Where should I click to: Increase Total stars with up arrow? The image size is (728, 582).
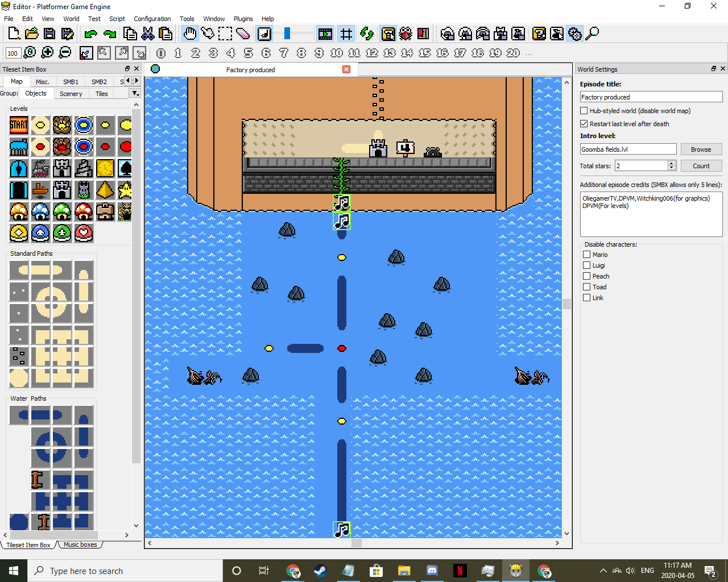tap(672, 163)
